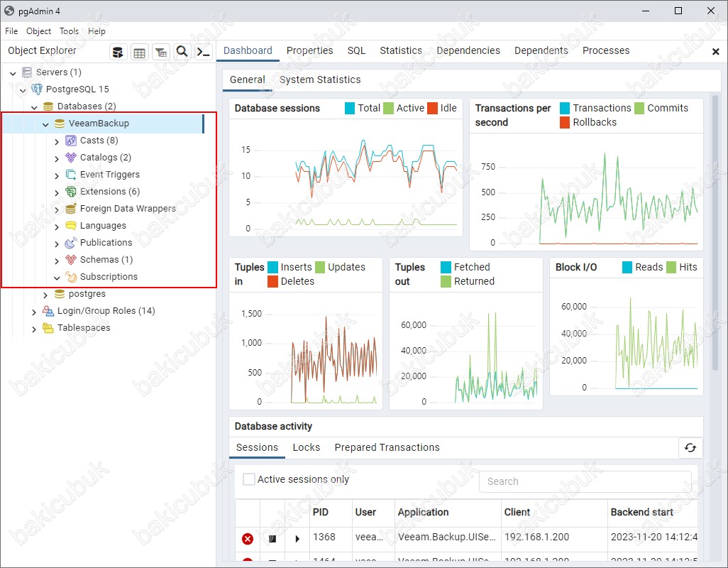Expand Login/Group Roles (14) node
The width and height of the screenshot is (728, 568).
click(34, 312)
